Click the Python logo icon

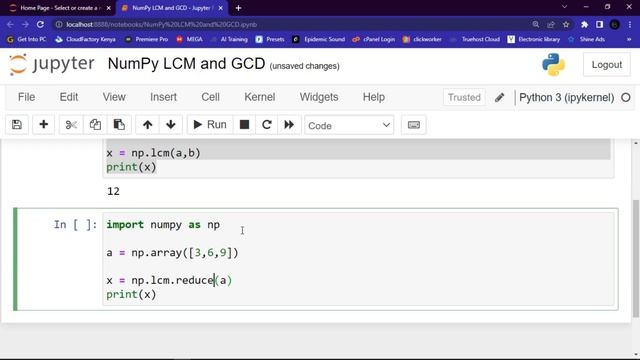[553, 64]
